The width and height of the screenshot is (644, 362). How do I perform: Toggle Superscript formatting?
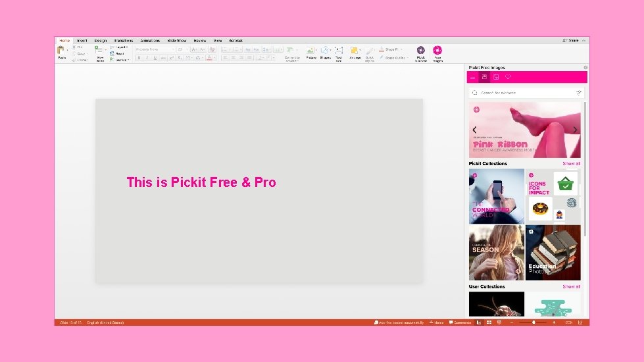[x=172, y=58]
